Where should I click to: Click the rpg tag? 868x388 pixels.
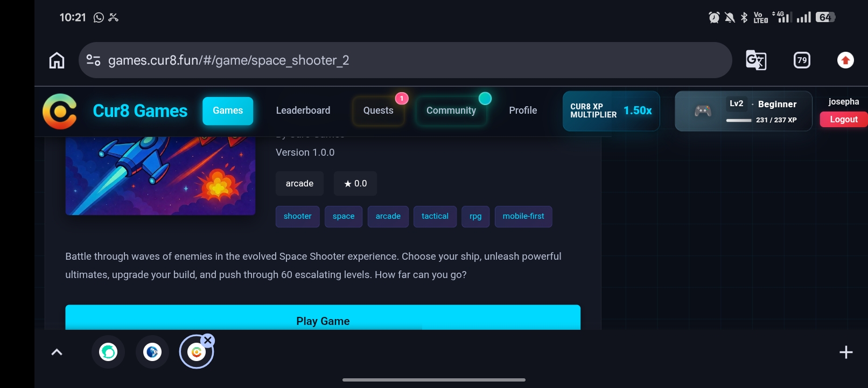(475, 217)
